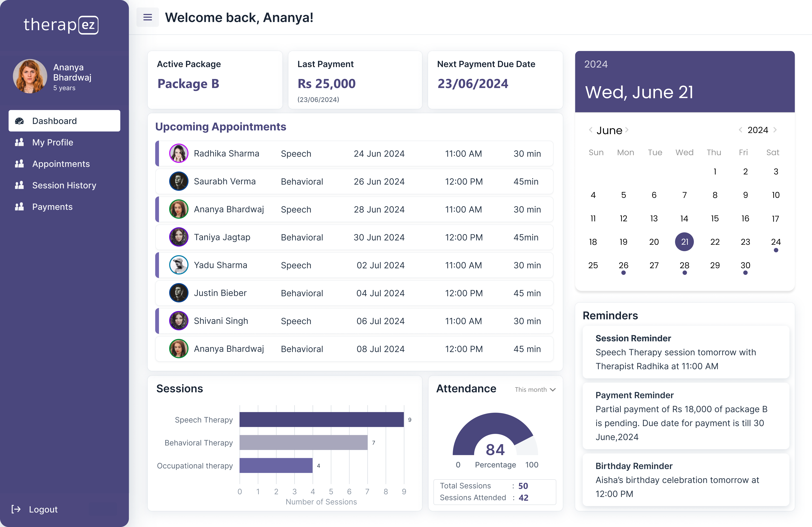Go to previous year before 2024
This screenshot has width=812, height=527.
click(x=740, y=130)
